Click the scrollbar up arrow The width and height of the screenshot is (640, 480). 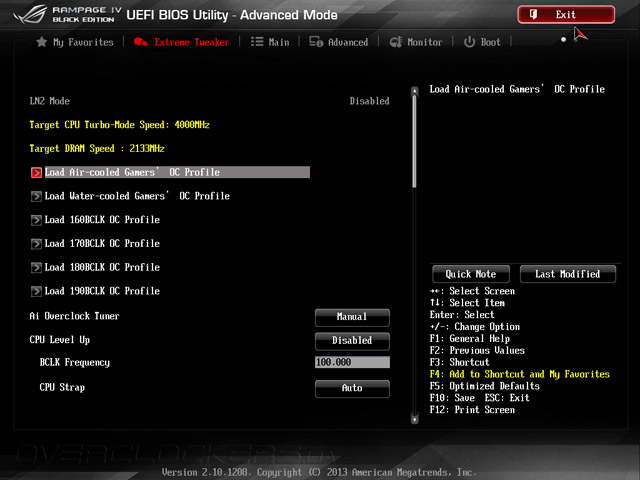415,91
